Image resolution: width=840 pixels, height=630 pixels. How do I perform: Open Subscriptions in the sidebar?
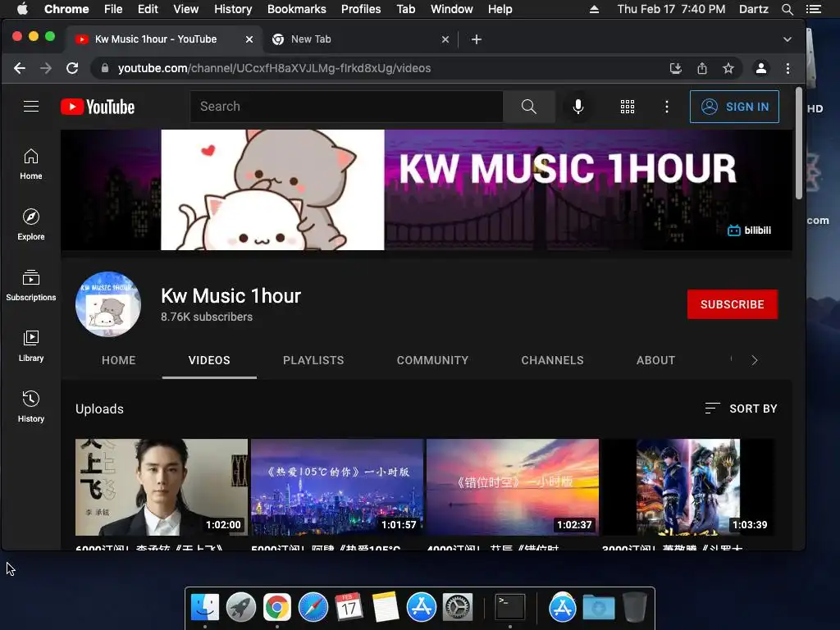tap(31, 285)
